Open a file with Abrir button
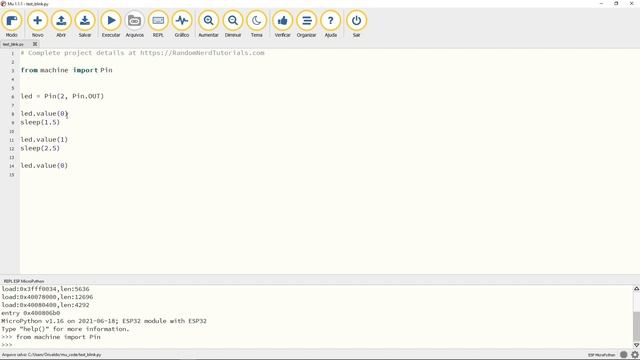The width and height of the screenshot is (640, 360). pyautogui.click(x=61, y=24)
